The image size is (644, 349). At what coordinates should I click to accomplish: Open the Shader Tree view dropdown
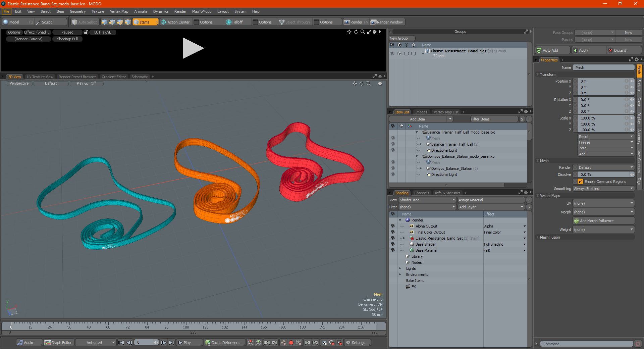tap(427, 200)
